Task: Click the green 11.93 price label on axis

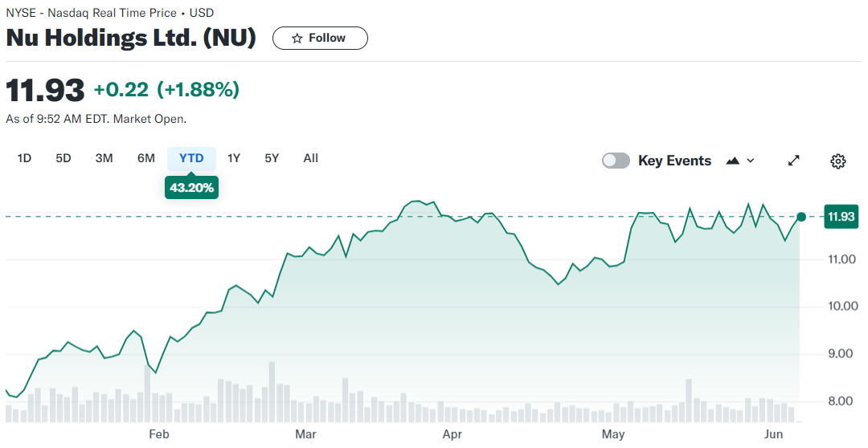Action: click(x=841, y=217)
